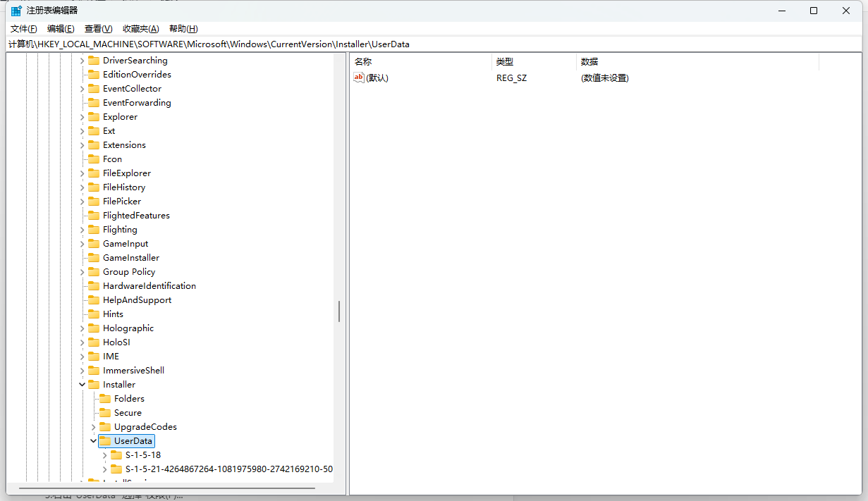Select the Secure subkey folder icon
The image size is (868, 501).
[x=106, y=412]
